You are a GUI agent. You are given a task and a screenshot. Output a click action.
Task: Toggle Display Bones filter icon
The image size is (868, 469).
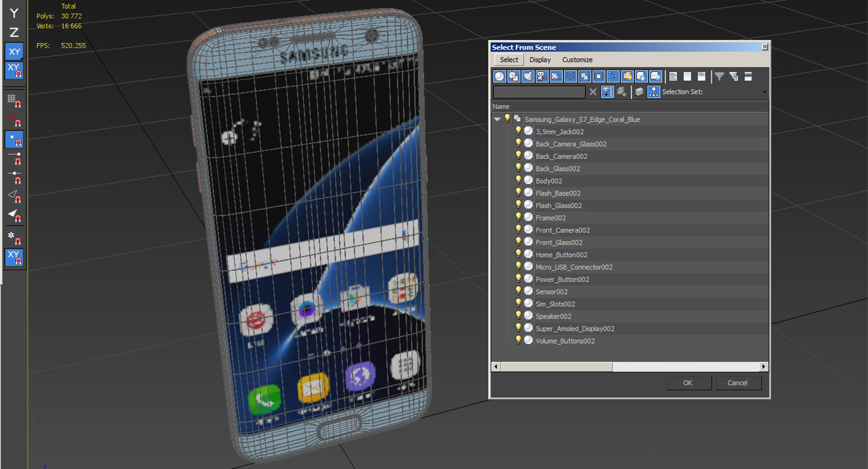click(x=613, y=76)
